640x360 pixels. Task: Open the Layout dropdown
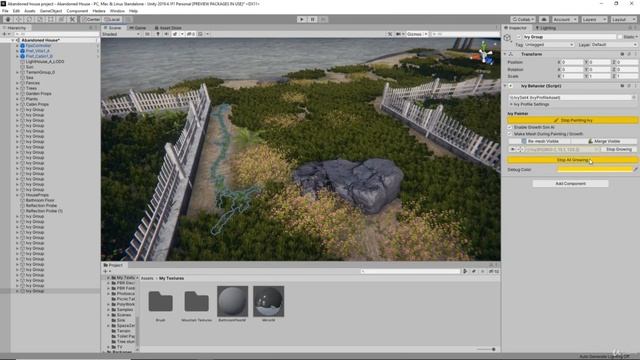pyautogui.click(x=623, y=19)
